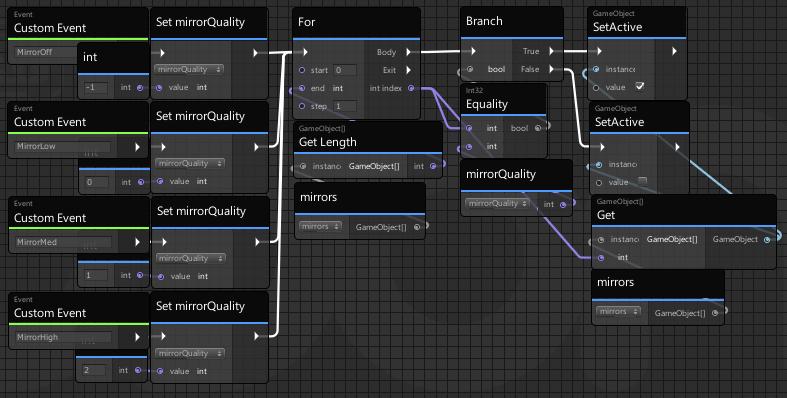Click the MirrorMed event trigger output arrow
This screenshot has width=787, height=398.
[x=138, y=242]
